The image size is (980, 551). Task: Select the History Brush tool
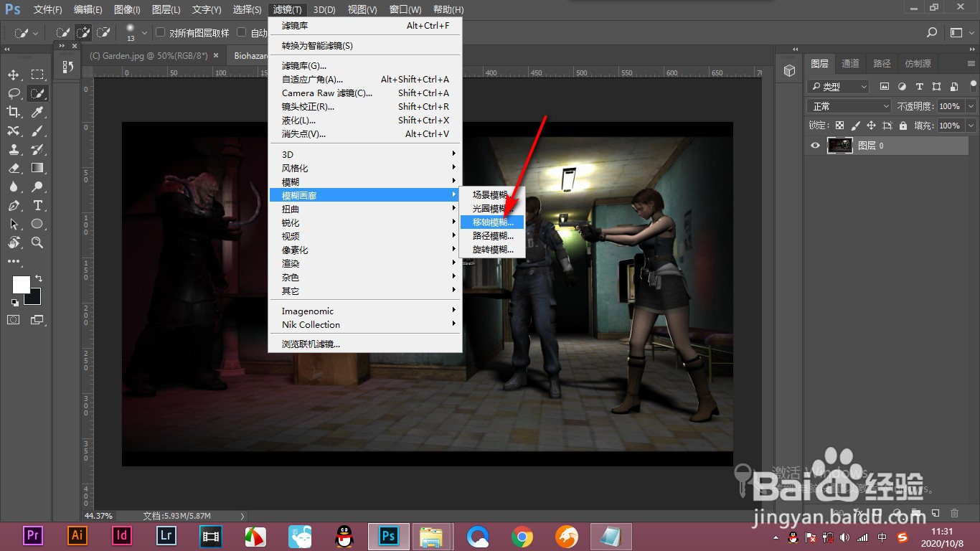click(x=37, y=149)
